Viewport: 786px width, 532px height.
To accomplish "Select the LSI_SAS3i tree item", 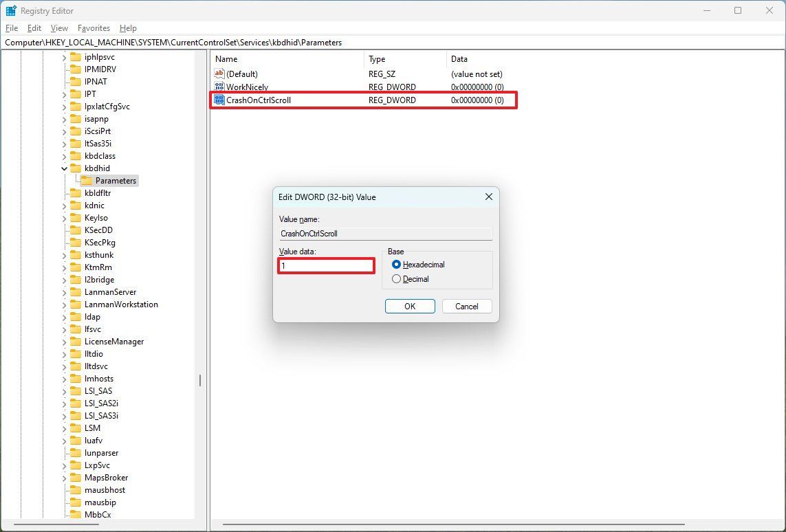I will point(101,416).
